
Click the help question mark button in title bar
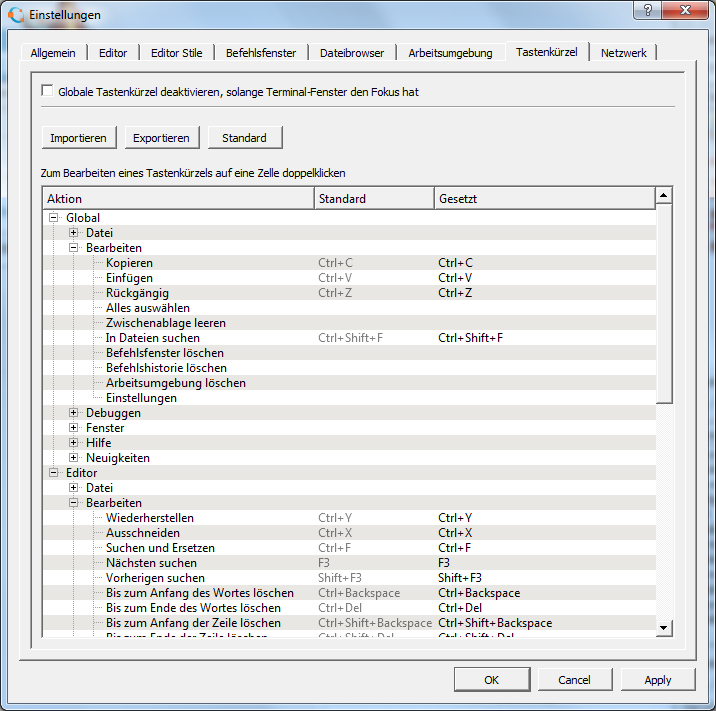(x=648, y=10)
